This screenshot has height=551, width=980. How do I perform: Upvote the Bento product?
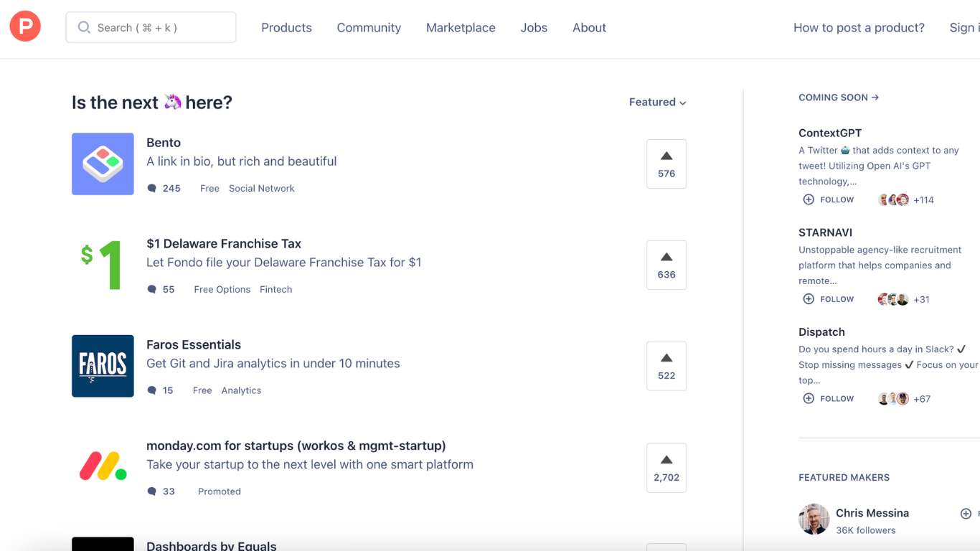pyautogui.click(x=666, y=164)
